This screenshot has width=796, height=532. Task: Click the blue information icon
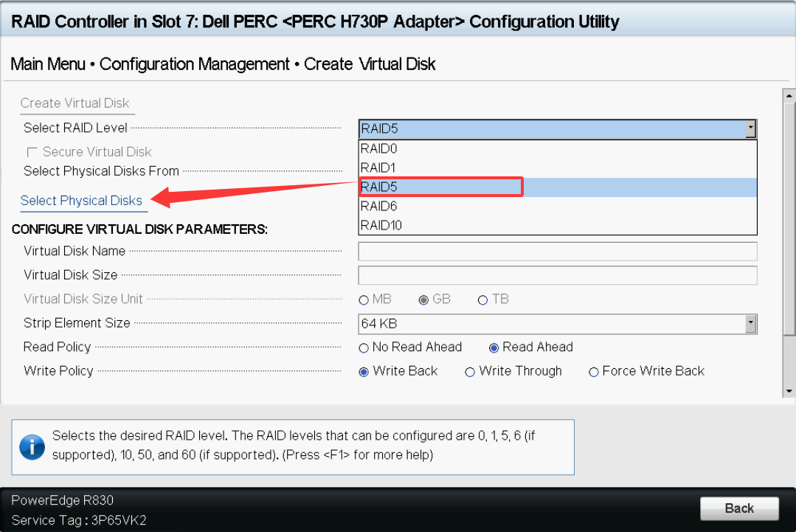click(32, 446)
